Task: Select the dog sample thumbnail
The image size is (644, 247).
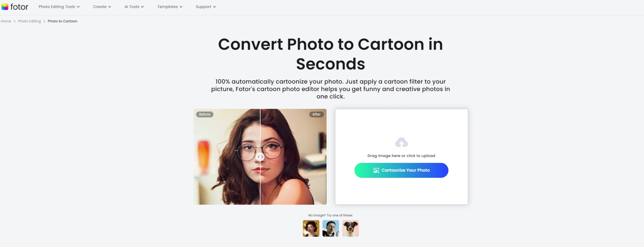Action: point(350,228)
